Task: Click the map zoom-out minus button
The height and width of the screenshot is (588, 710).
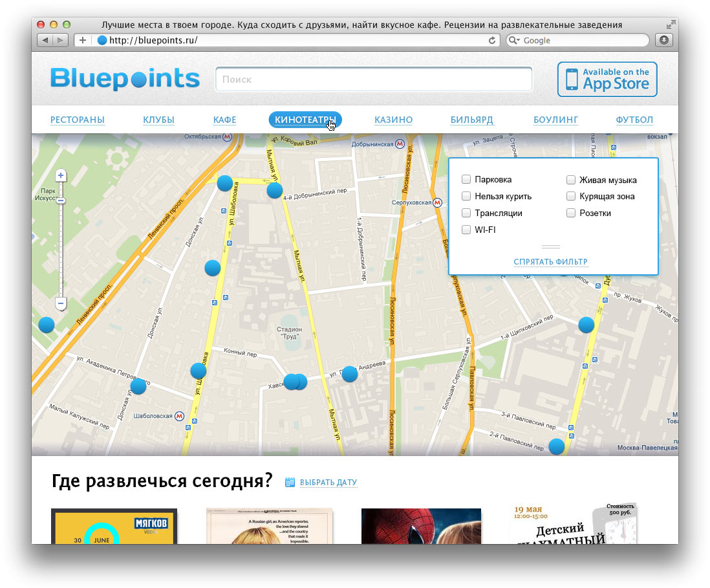Action: (x=61, y=303)
